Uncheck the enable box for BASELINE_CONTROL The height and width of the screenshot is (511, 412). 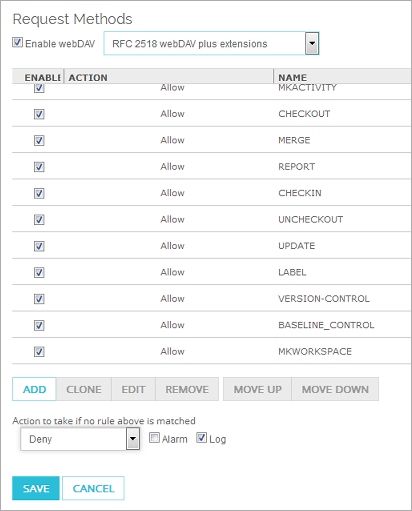tap(39, 325)
